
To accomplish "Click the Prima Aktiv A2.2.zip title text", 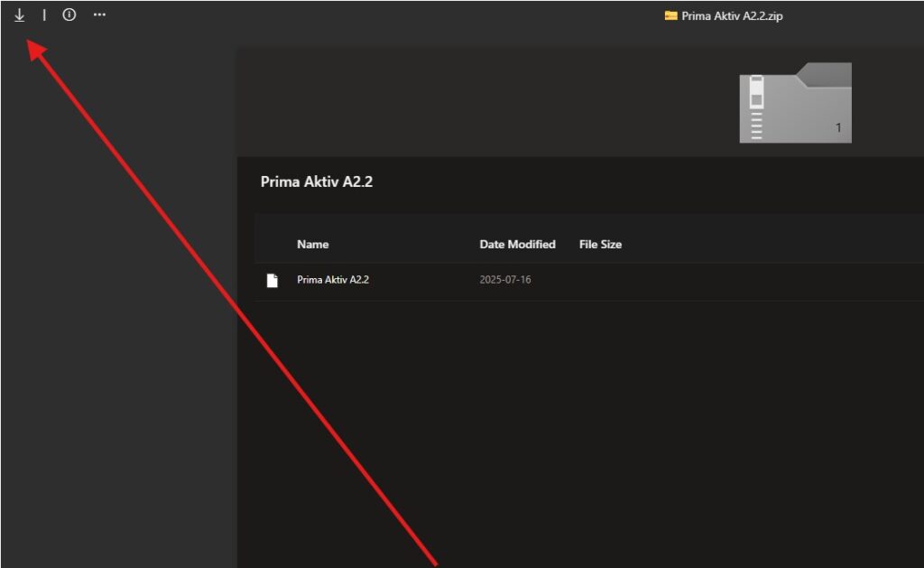I will (x=732, y=16).
